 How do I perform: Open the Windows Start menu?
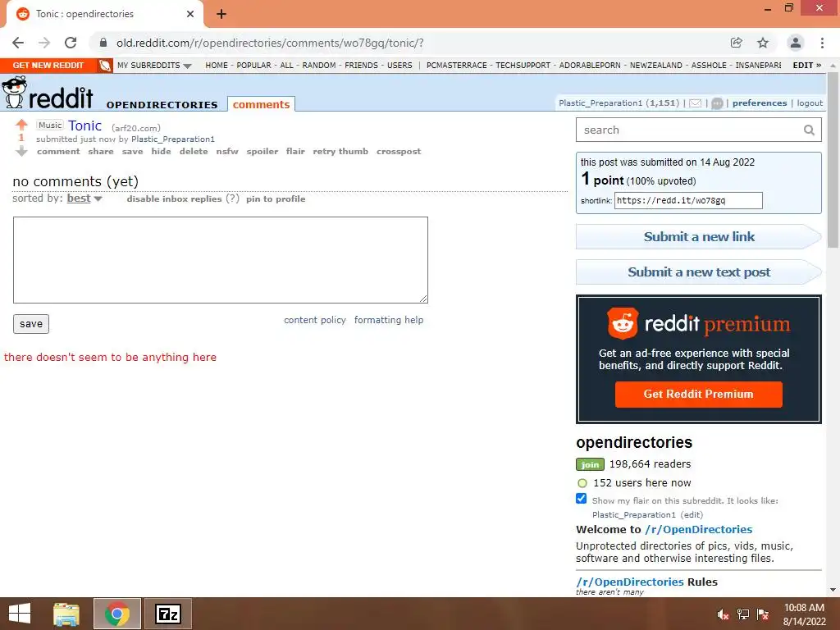pyautogui.click(x=20, y=614)
